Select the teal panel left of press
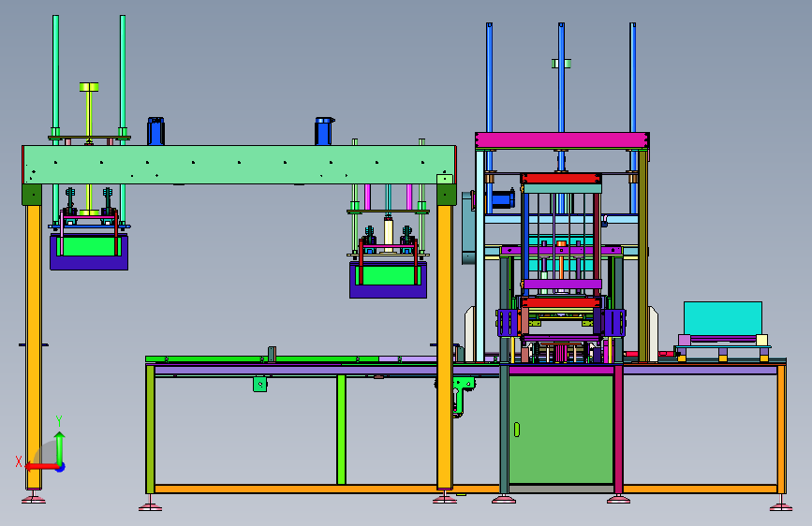 [468, 227]
